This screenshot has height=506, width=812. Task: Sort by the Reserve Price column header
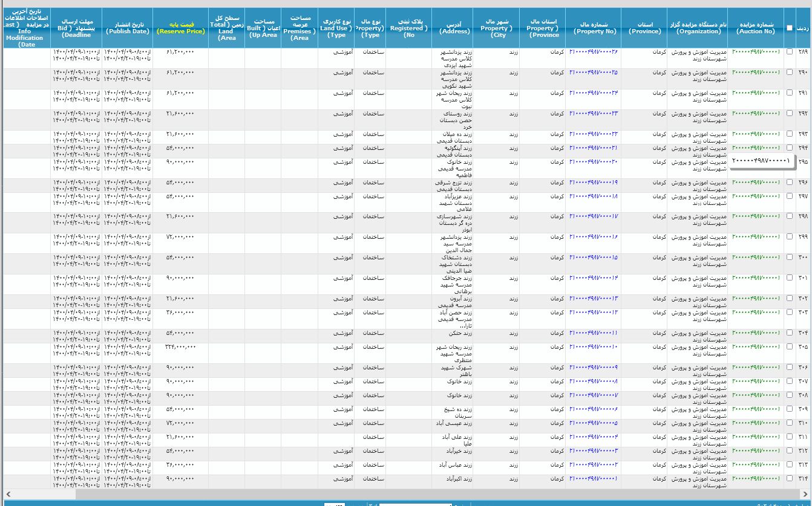(180, 28)
